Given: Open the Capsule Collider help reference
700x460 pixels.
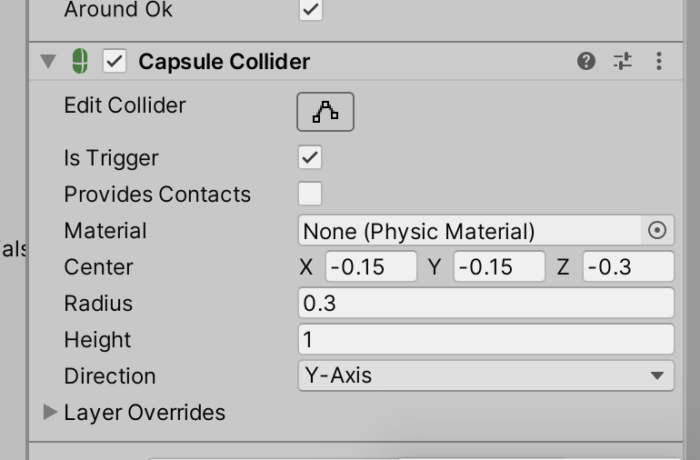Looking at the screenshot, I should (586, 62).
